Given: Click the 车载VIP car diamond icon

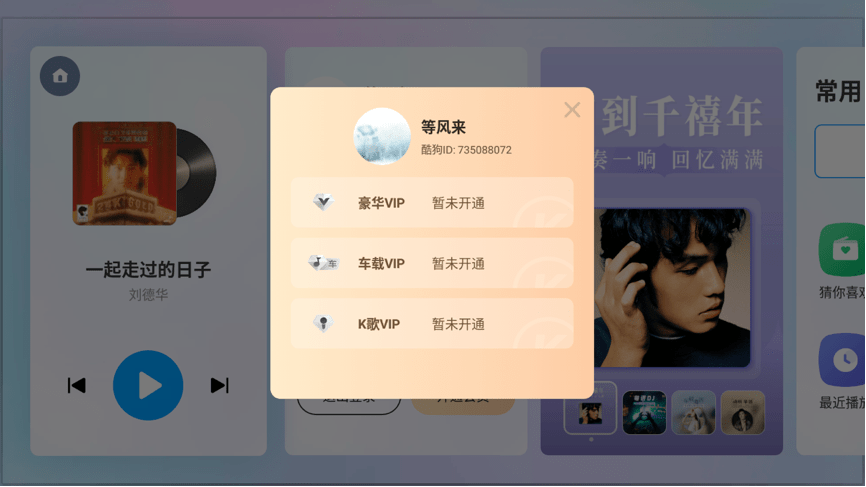Looking at the screenshot, I should point(324,263).
